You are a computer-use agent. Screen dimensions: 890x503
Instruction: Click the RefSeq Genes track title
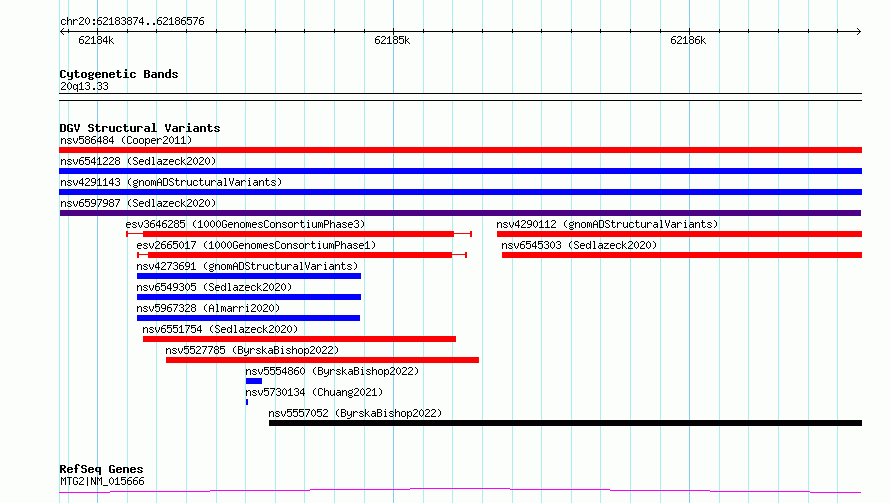coord(101,470)
